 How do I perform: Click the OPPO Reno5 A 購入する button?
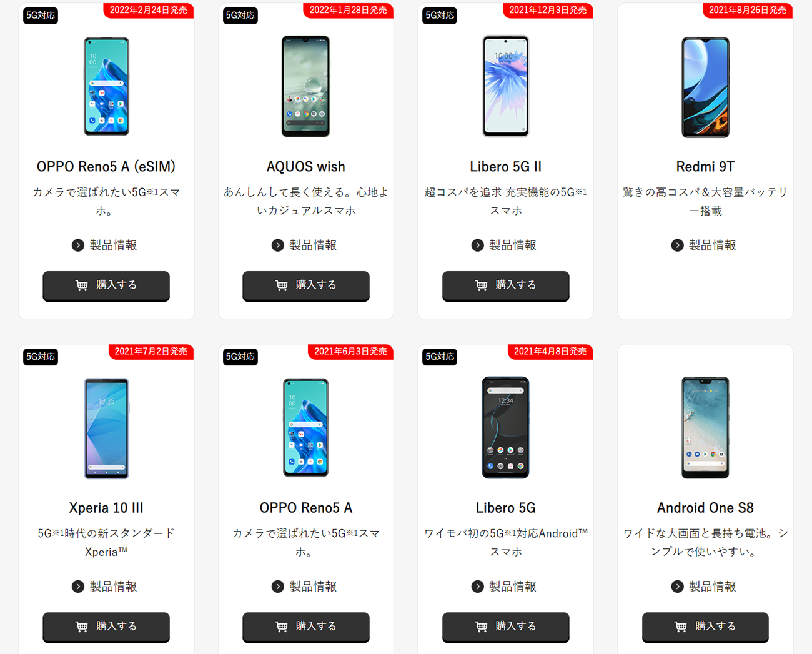[x=306, y=627]
